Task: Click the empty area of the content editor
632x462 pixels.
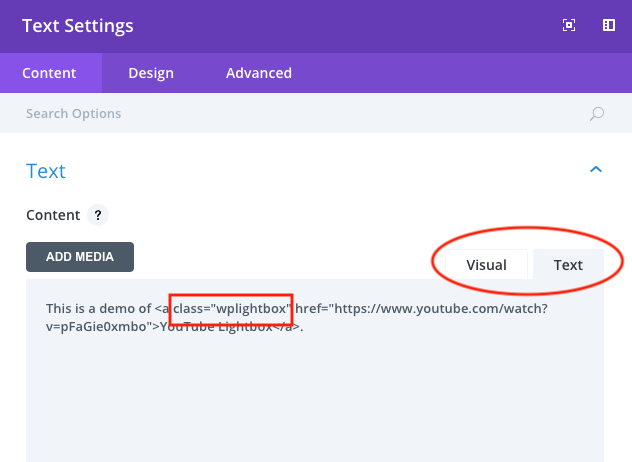Action: (315, 400)
